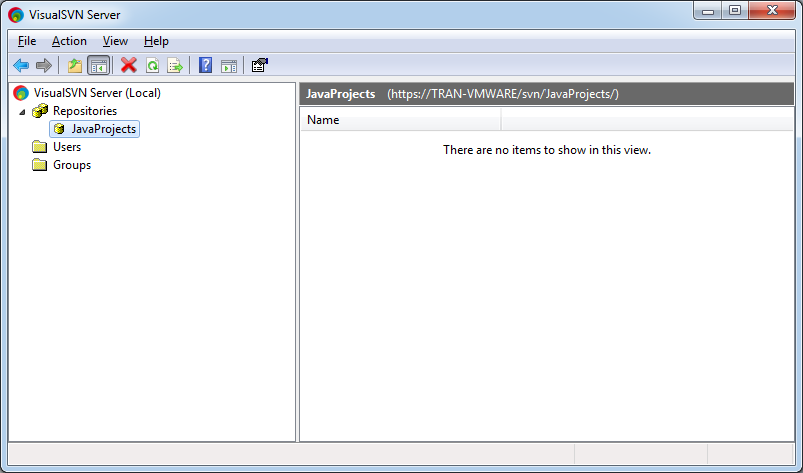Close the VisualSVN Server window
Viewport: 803px width, 473px height.
(x=772, y=11)
